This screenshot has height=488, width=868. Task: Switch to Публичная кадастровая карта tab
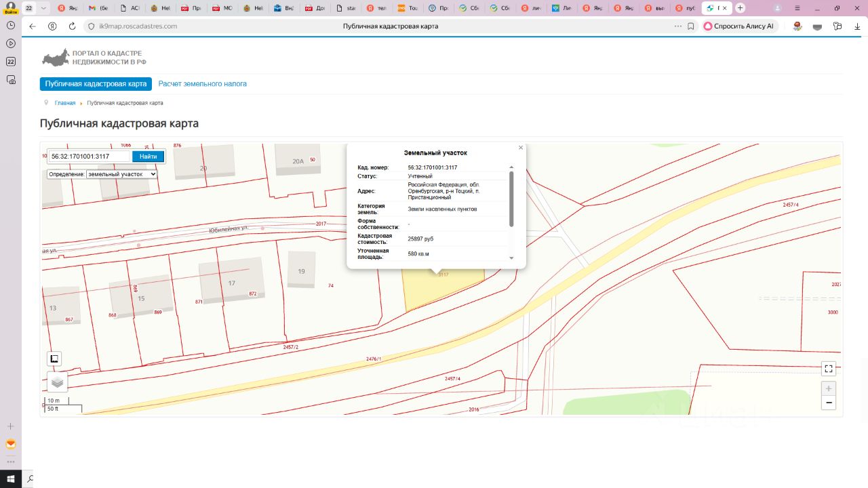(96, 84)
